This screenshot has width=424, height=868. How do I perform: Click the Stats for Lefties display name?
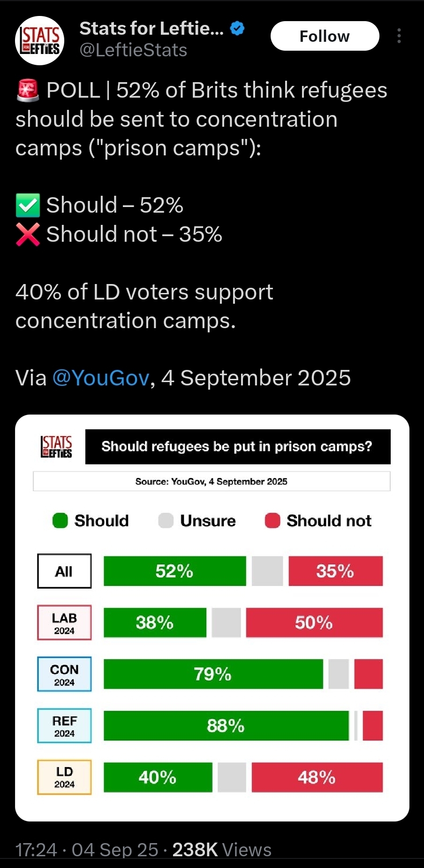(151, 29)
